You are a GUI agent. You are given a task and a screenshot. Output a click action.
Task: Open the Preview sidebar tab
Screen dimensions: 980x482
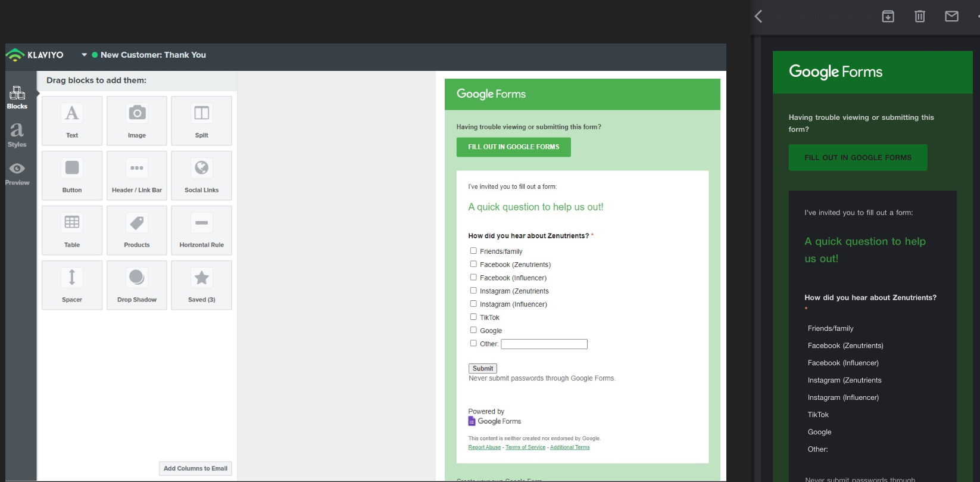[17, 174]
